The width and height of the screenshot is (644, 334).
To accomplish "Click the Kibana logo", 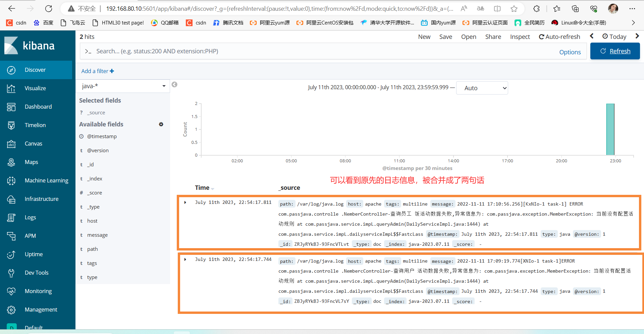I will tap(30, 45).
